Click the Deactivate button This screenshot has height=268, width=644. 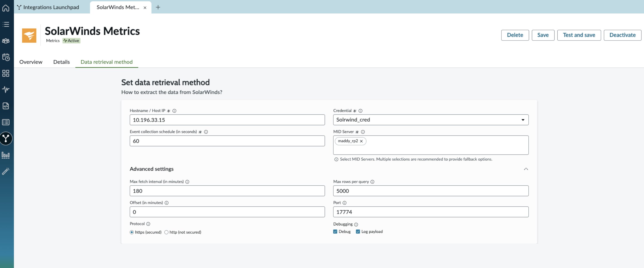tap(622, 35)
